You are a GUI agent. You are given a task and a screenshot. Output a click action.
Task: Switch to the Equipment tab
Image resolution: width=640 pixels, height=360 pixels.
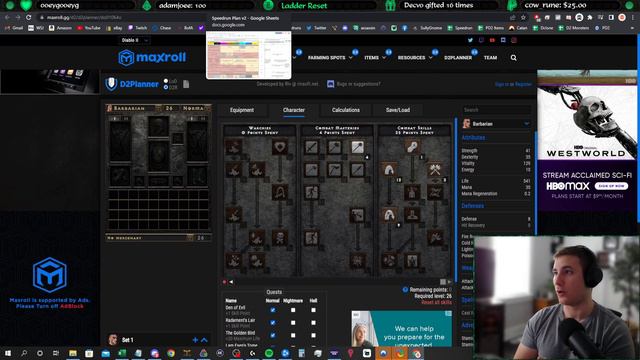coord(242,110)
